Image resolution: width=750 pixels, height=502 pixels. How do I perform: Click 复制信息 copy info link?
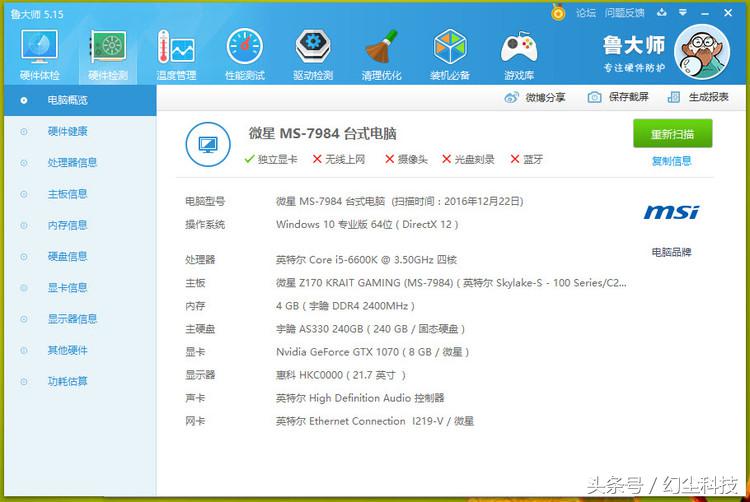672,161
